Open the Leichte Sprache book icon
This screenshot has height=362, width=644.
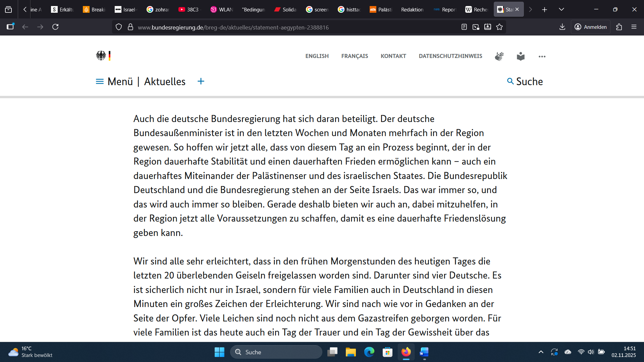coord(521,56)
